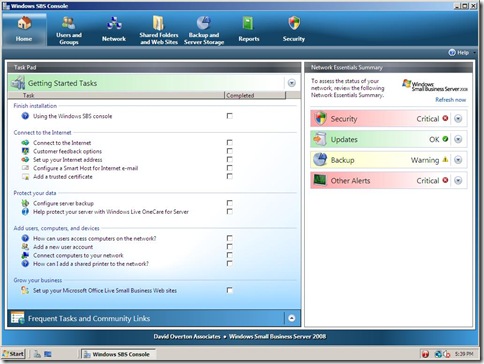The image size is (484, 364).
Task: Open the Backup and Server Storage icon
Action: [x=203, y=23]
